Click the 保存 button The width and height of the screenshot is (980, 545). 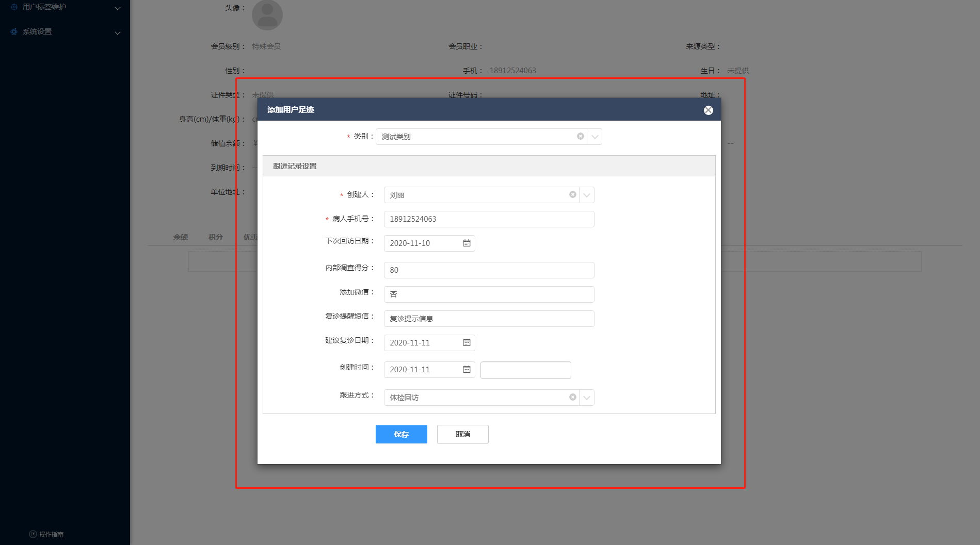pyautogui.click(x=401, y=434)
